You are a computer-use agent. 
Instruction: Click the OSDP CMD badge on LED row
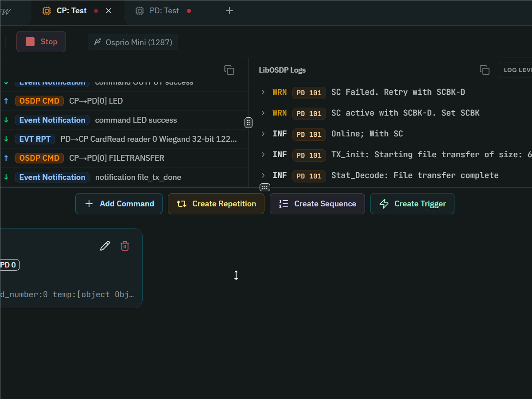[x=39, y=101]
